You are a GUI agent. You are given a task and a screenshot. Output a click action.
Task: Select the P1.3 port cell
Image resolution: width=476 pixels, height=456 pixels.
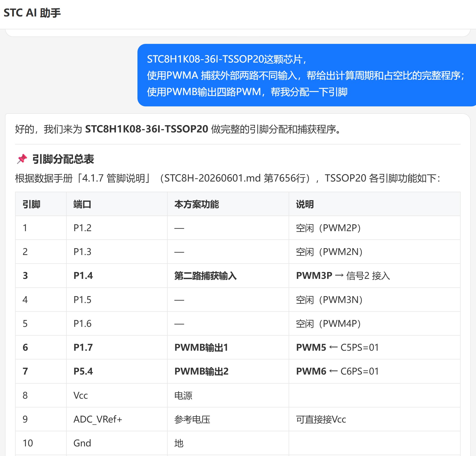(x=117, y=252)
